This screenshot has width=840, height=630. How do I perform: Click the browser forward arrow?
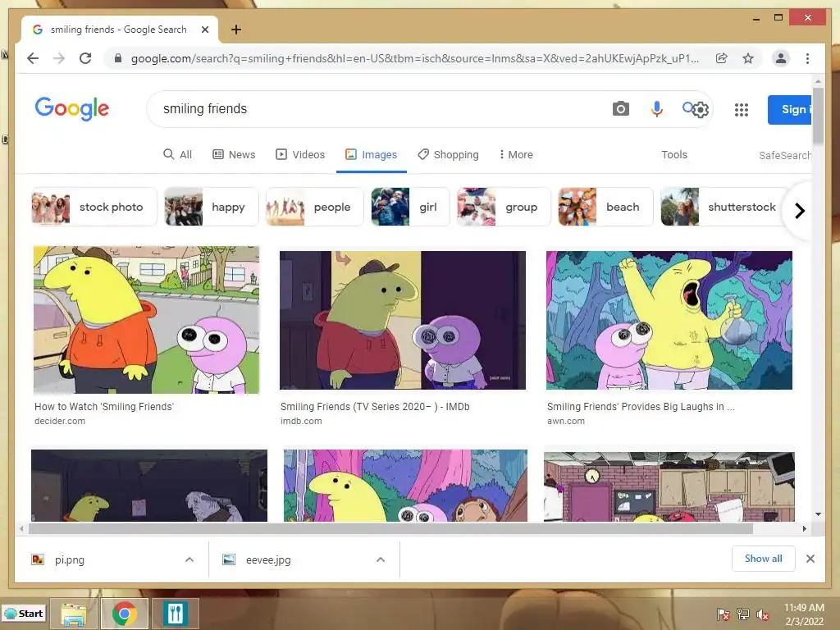[59, 58]
